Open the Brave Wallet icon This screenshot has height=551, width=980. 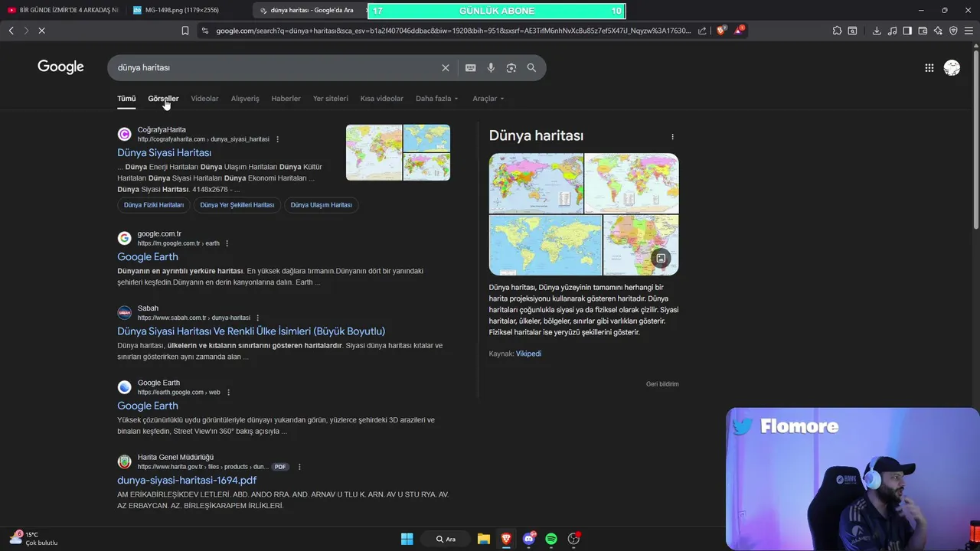(x=923, y=31)
